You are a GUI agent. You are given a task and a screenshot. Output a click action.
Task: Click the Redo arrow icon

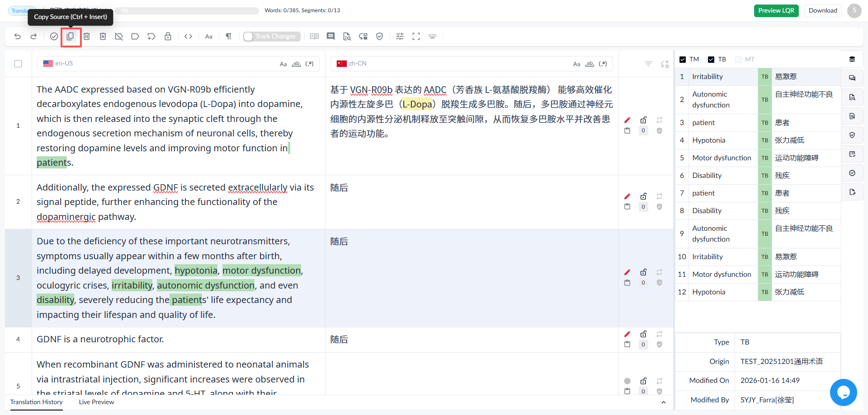click(x=33, y=36)
